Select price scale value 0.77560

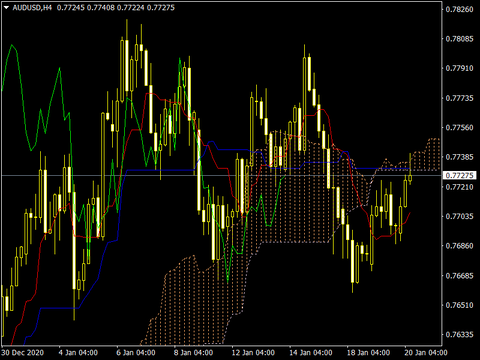(x=460, y=128)
